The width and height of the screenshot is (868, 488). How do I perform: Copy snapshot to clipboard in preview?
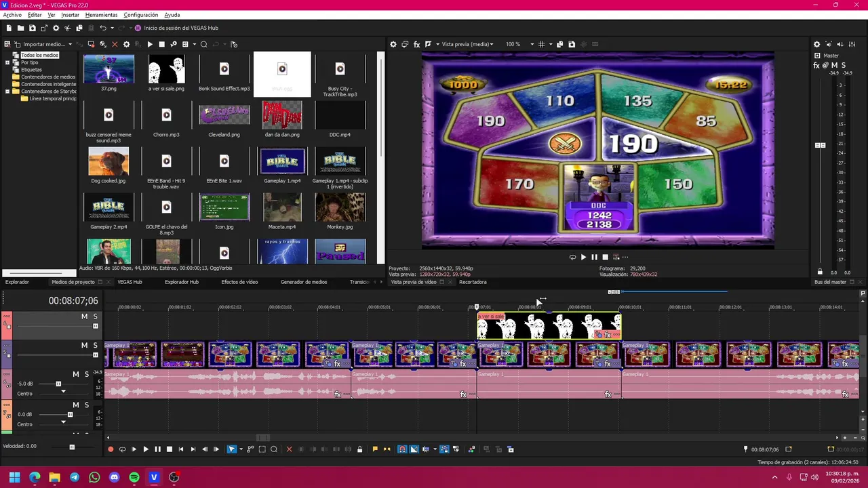point(559,44)
